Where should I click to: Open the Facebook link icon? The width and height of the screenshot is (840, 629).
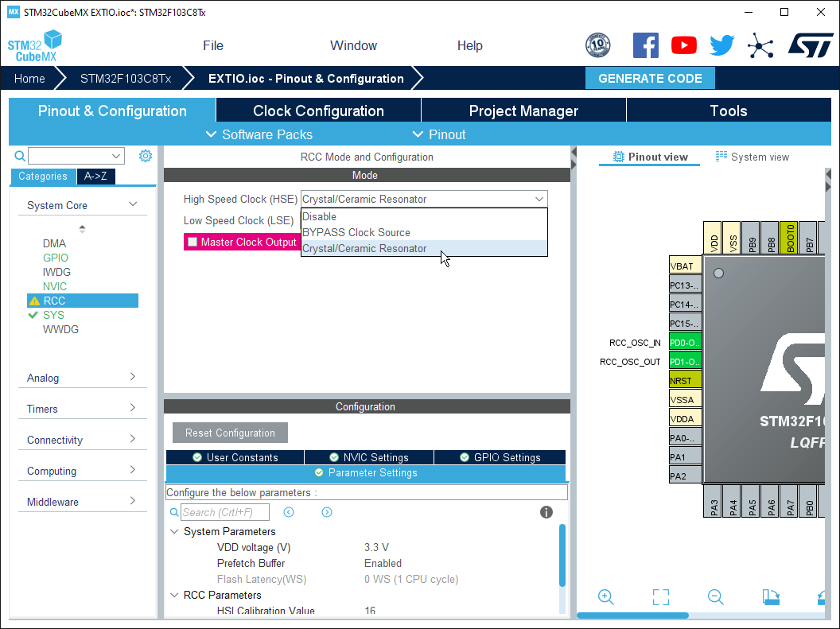(646, 45)
